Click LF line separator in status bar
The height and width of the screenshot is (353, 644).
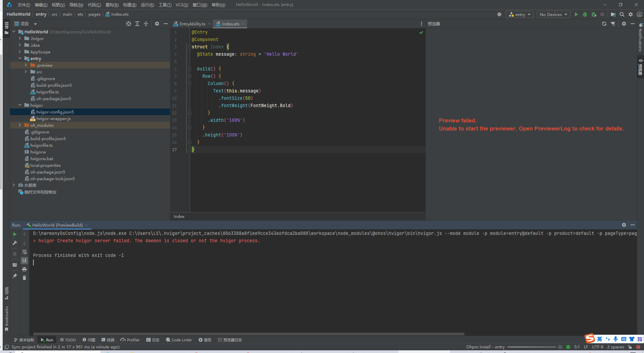point(586,347)
